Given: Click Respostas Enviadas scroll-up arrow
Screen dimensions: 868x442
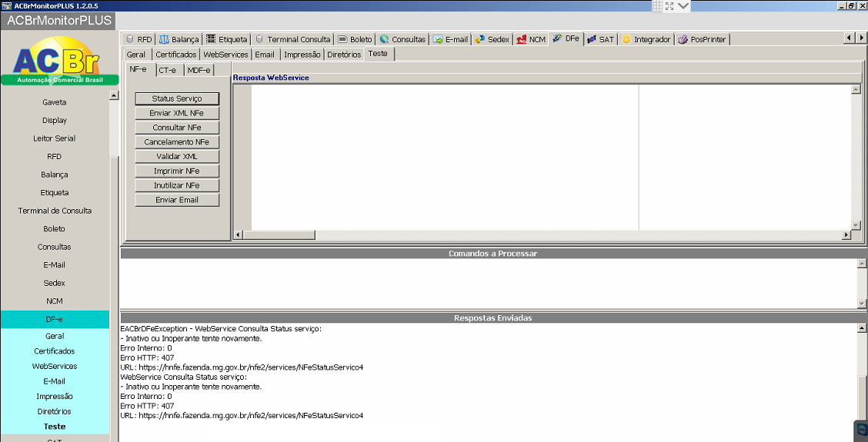Looking at the screenshot, I should (861, 328).
